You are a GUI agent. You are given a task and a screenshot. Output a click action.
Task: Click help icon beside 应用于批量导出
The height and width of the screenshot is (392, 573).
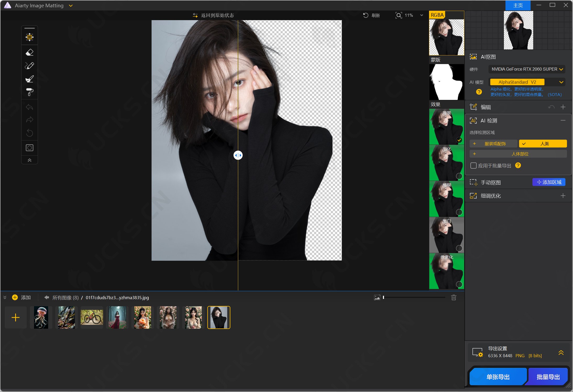(x=518, y=165)
